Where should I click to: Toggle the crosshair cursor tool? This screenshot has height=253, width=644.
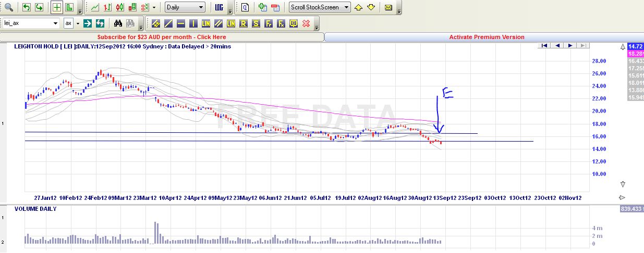(57, 7)
